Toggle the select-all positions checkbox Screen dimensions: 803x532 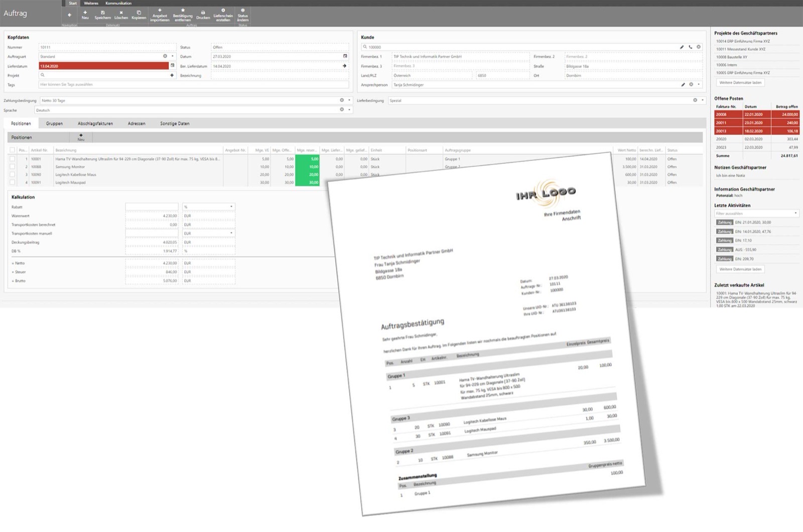12,150
